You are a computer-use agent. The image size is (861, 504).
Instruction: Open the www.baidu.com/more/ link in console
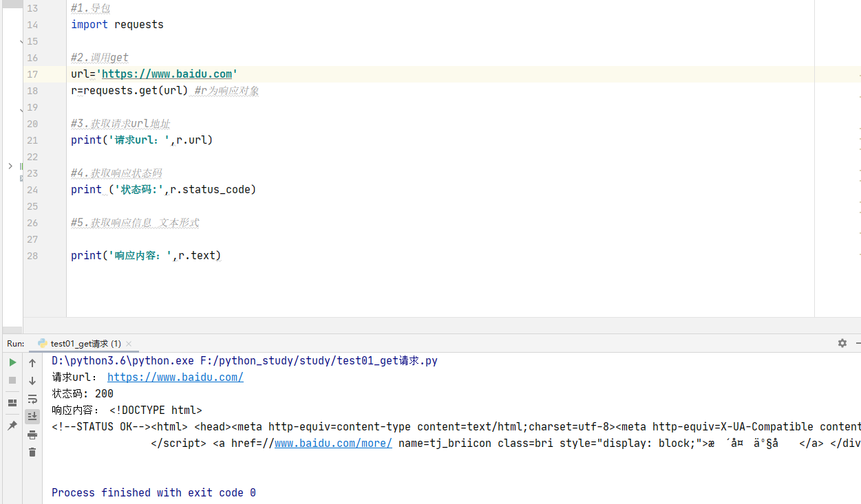tap(333, 443)
